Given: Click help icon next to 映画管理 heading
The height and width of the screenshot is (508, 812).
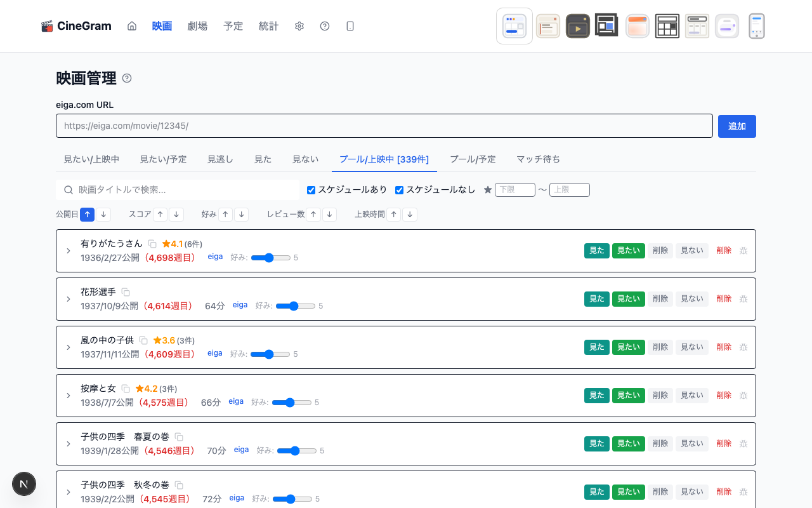Looking at the screenshot, I should 127,78.
